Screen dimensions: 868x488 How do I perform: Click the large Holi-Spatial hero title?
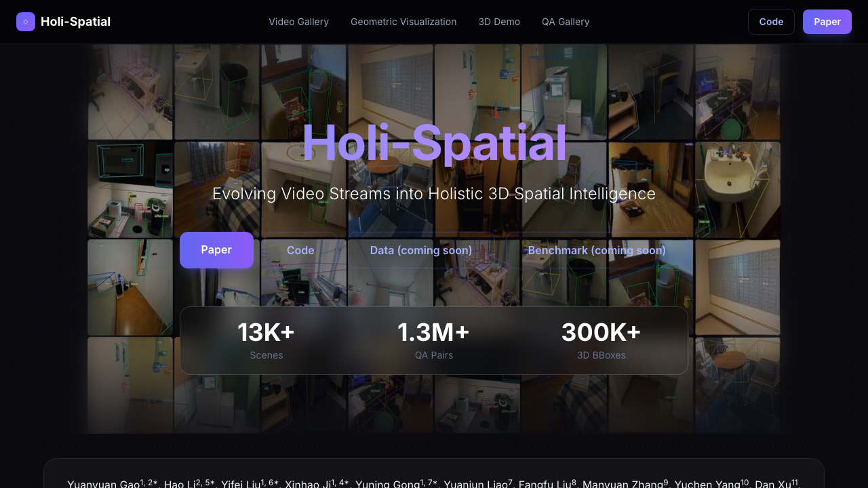pos(434,143)
